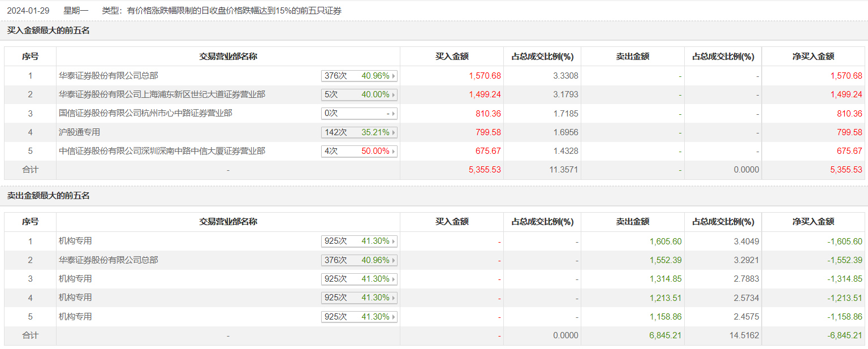Open 国信证券杭州市心中路证券营业部
This screenshot has width=868, height=349.
click(145, 113)
